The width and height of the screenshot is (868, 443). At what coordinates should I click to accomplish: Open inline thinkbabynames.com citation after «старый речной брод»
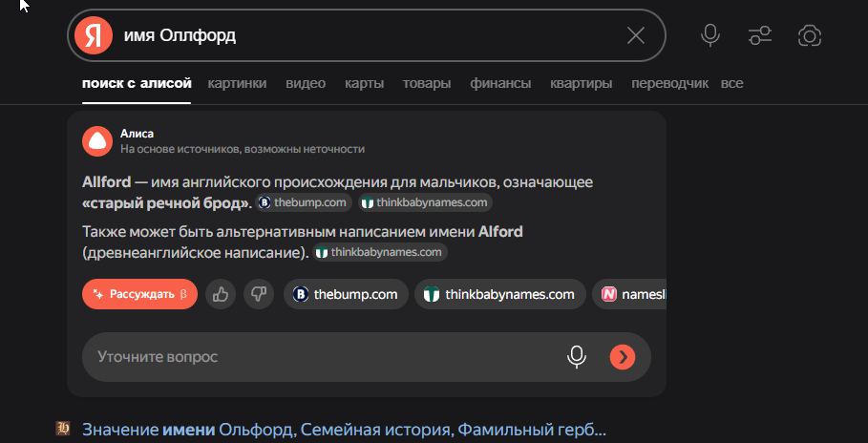[x=425, y=202]
